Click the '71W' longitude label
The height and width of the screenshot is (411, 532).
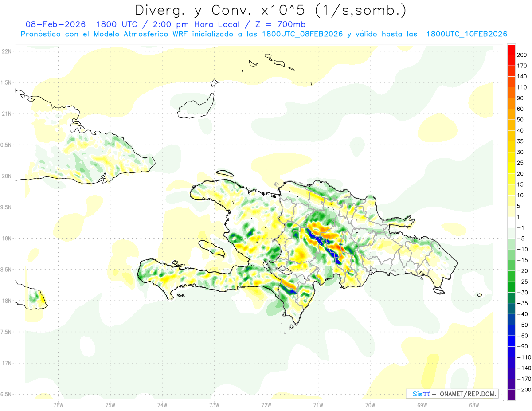tap(318, 405)
